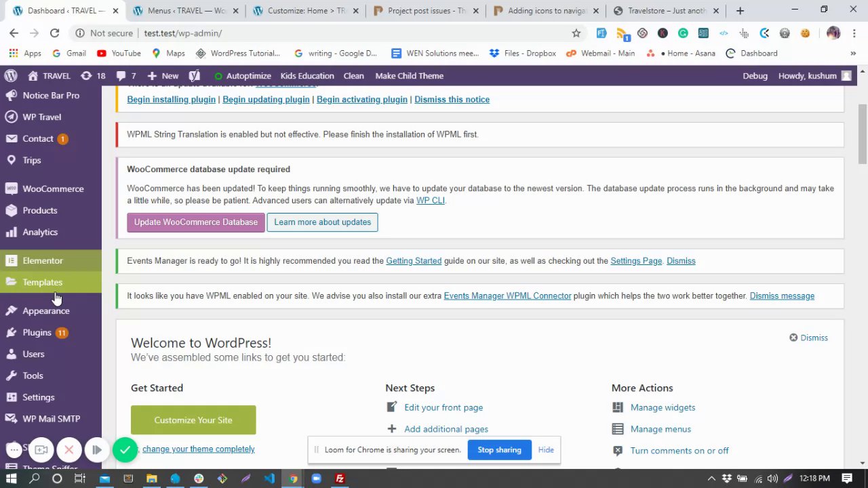
Task: Dismiss the Welcome to WordPress panel
Action: click(808, 338)
